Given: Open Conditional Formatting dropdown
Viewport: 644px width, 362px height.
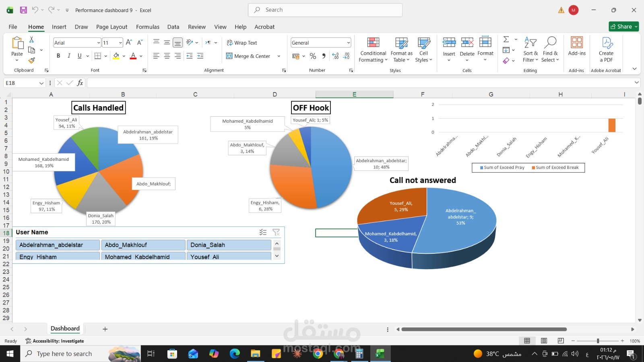Looking at the screenshot, I should pyautogui.click(x=373, y=49).
